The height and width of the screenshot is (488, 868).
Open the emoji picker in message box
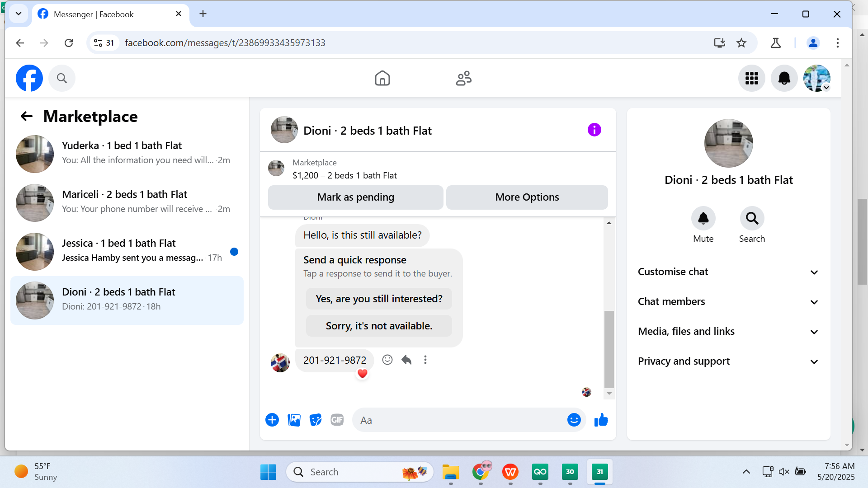(x=574, y=420)
